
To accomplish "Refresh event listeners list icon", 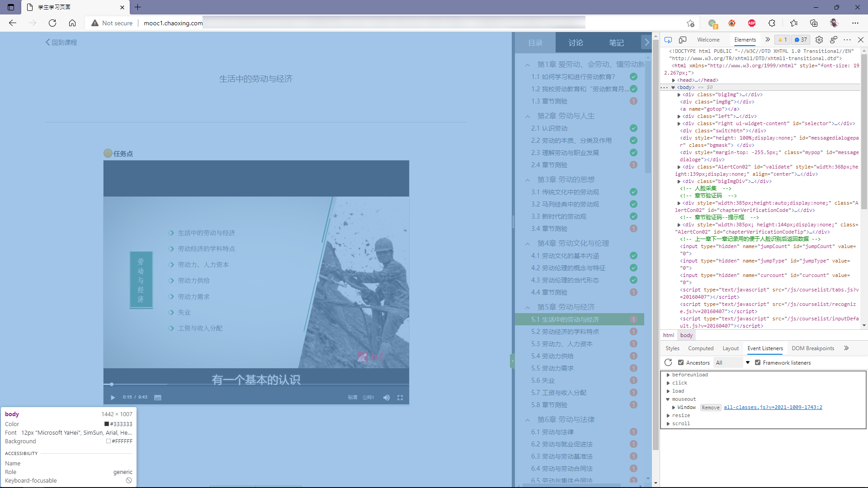I will tap(668, 362).
